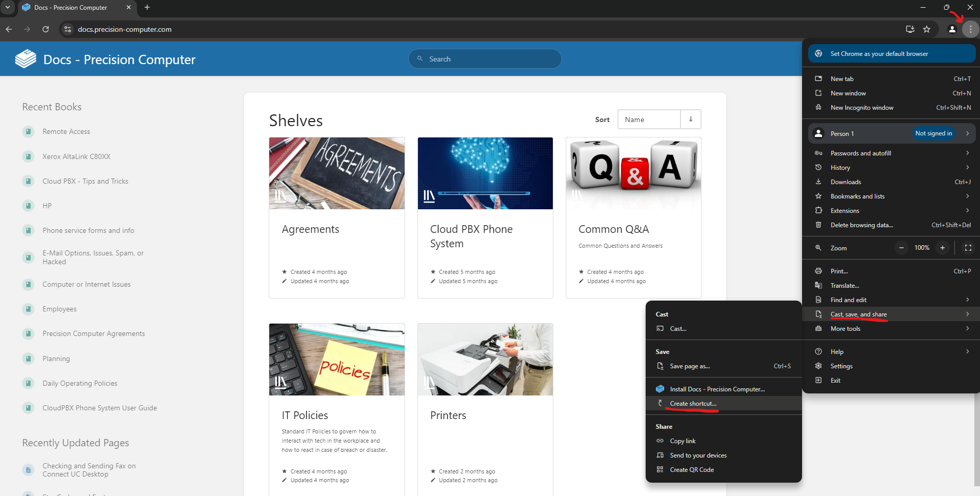Image resolution: width=980 pixels, height=496 pixels.
Task: Click the site information icon in the address bar
Action: 68,29
